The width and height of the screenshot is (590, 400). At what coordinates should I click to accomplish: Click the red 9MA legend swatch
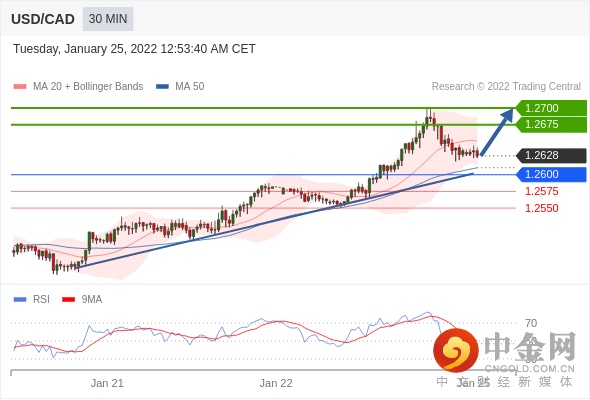tap(68, 300)
